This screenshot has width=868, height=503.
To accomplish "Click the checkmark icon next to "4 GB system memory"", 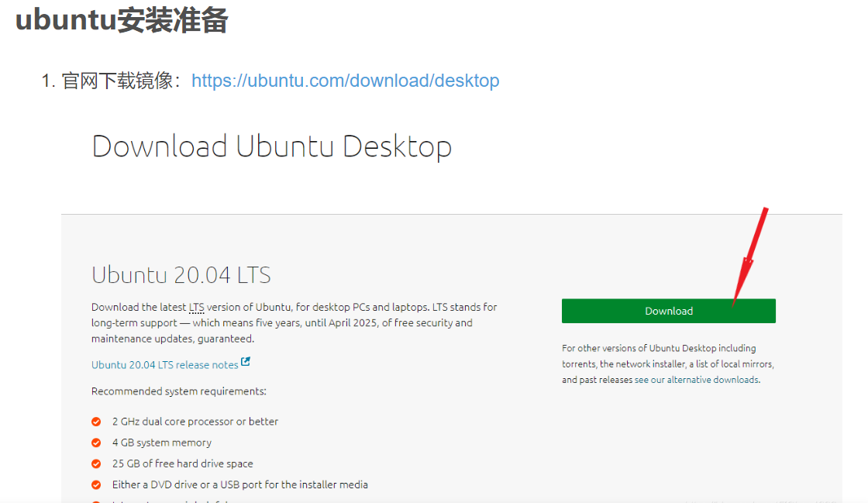I will coord(96,442).
